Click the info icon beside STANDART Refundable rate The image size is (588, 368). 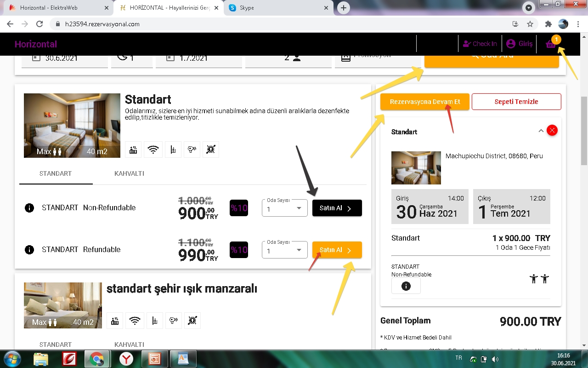point(29,250)
